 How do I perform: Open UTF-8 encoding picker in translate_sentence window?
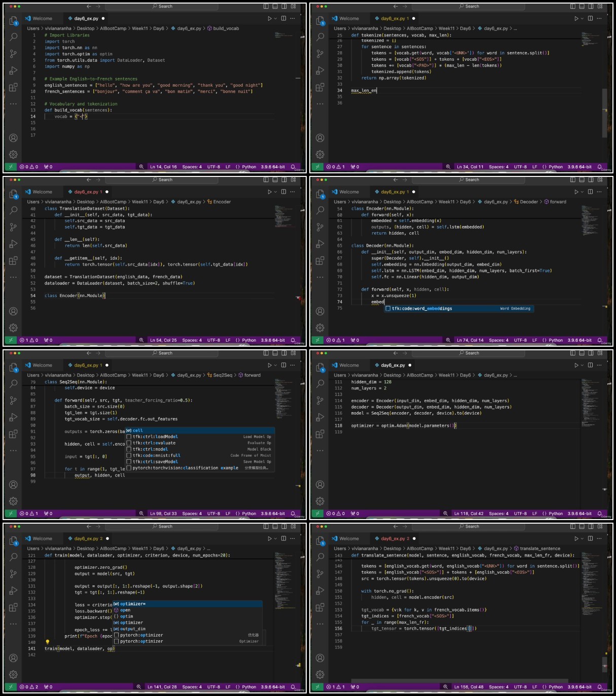(520, 687)
